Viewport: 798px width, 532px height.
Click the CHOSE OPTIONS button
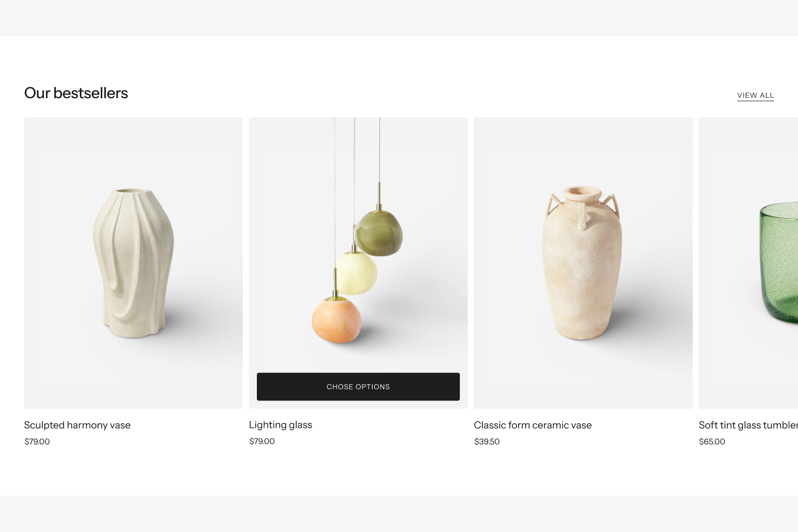click(x=358, y=386)
